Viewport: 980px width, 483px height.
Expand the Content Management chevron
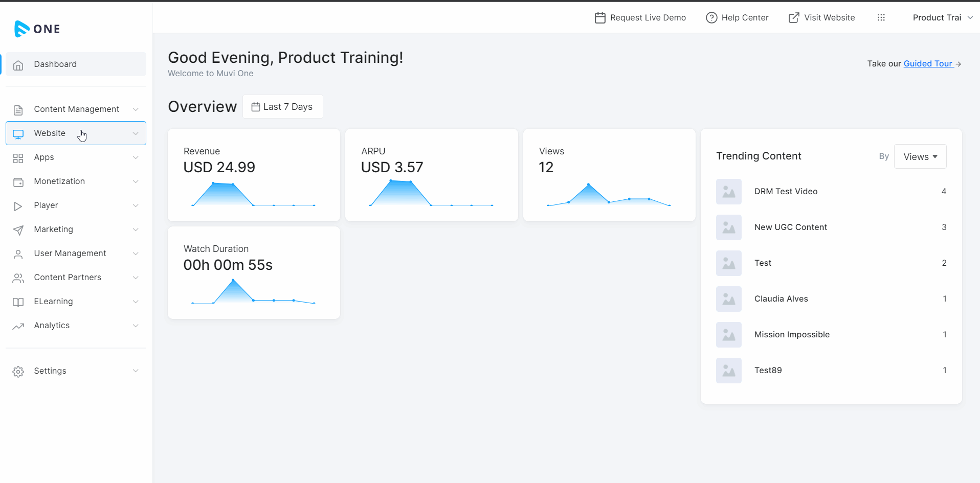(136, 109)
